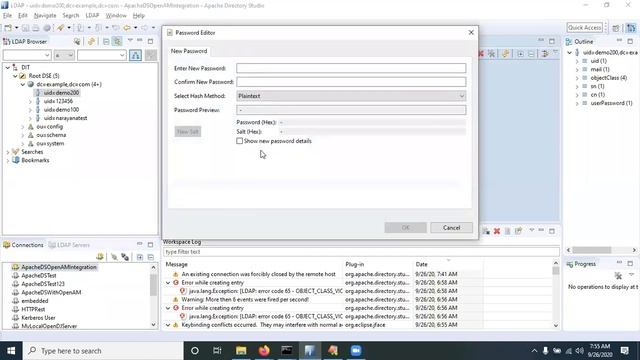640x360 pixels.
Task: Select uid=demo100 entry in LDAP tree
Action: (x=61, y=109)
